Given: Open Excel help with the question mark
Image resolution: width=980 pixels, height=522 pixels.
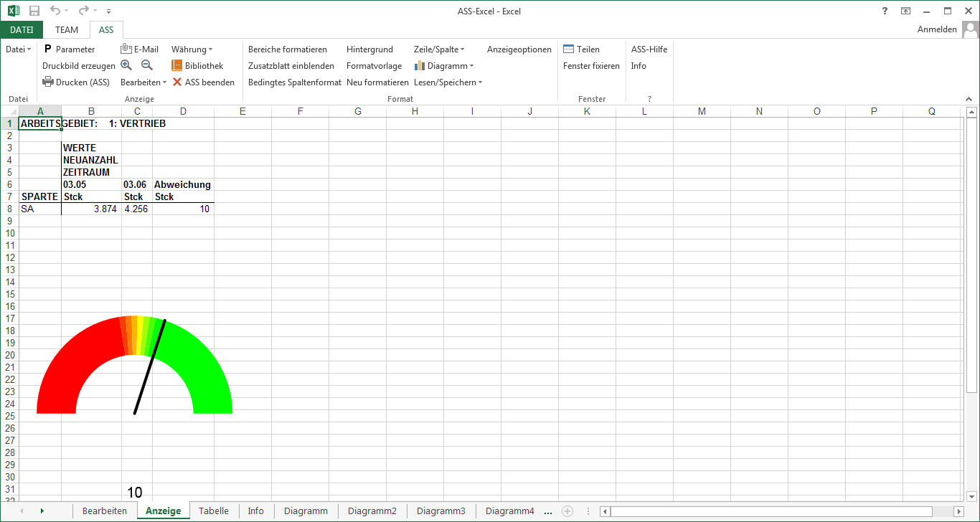Looking at the screenshot, I should pos(884,11).
